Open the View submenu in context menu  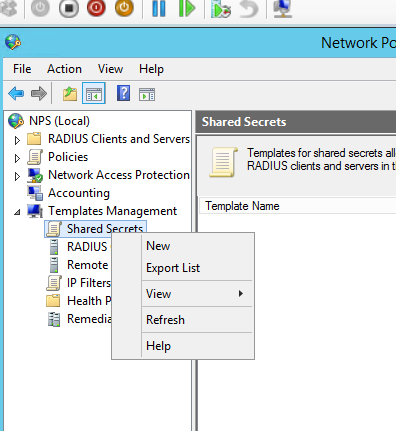[197, 294]
